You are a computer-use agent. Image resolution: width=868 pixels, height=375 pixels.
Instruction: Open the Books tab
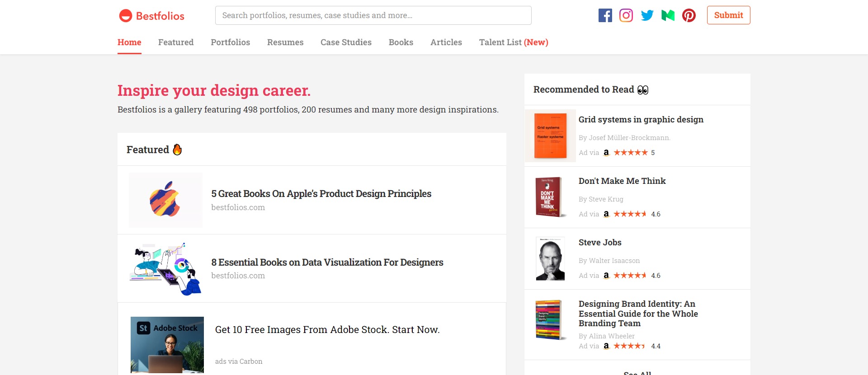[x=401, y=42]
